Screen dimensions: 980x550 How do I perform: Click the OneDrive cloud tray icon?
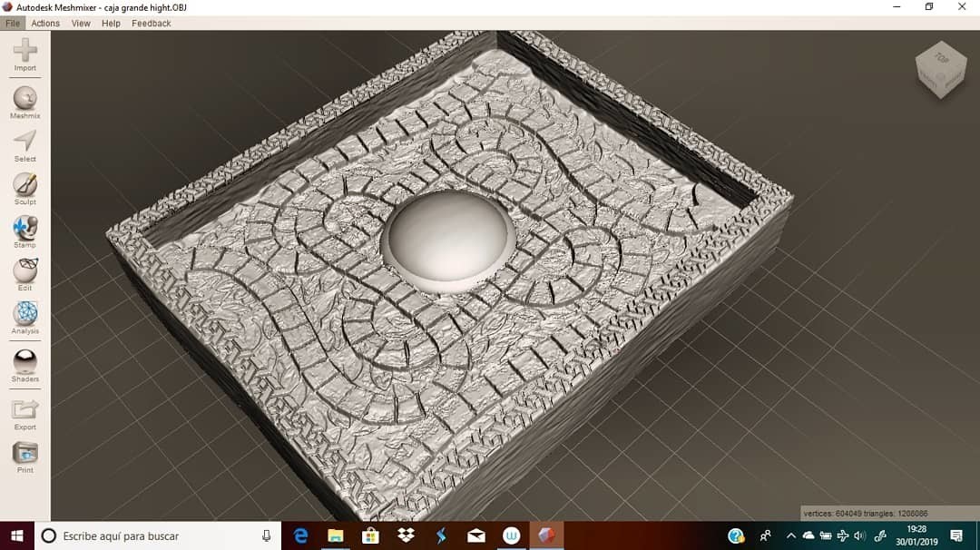(808, 535)
